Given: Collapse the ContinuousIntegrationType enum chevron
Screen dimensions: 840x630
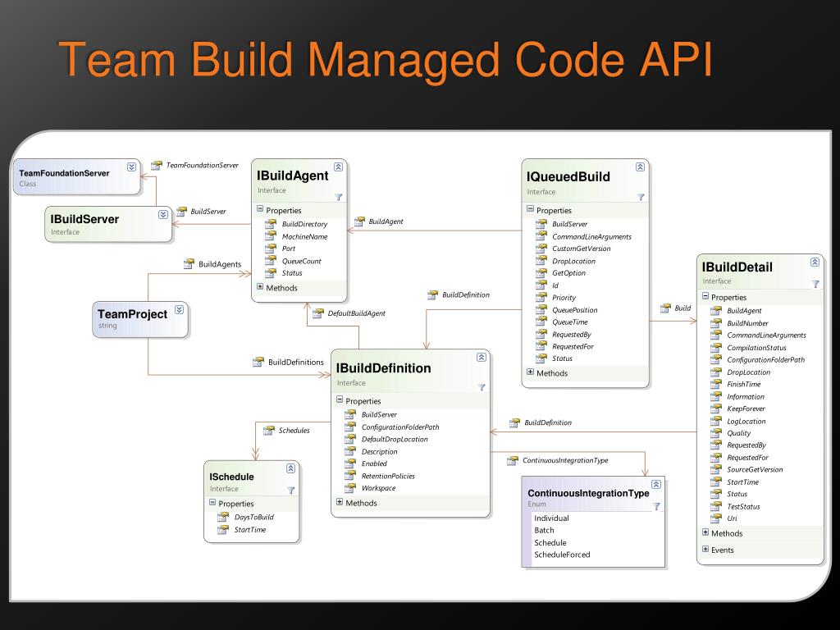Looking at the screenshot, I should (656, 484).
